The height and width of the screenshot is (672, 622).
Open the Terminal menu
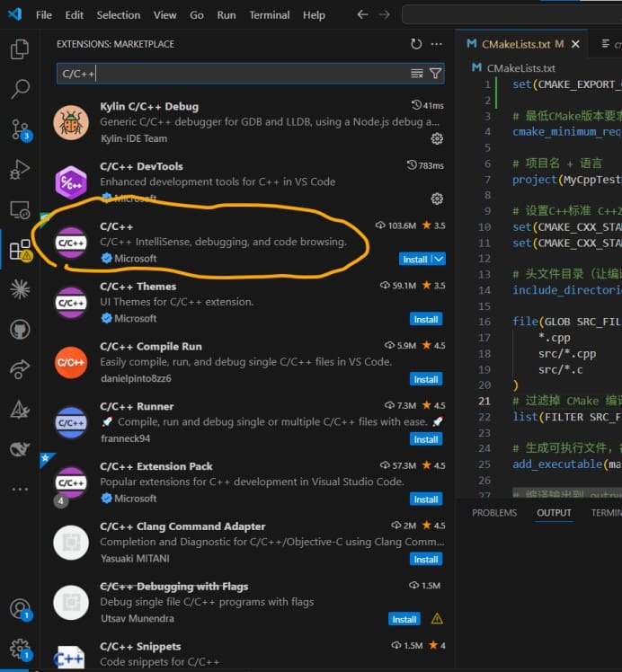[270, 15]
